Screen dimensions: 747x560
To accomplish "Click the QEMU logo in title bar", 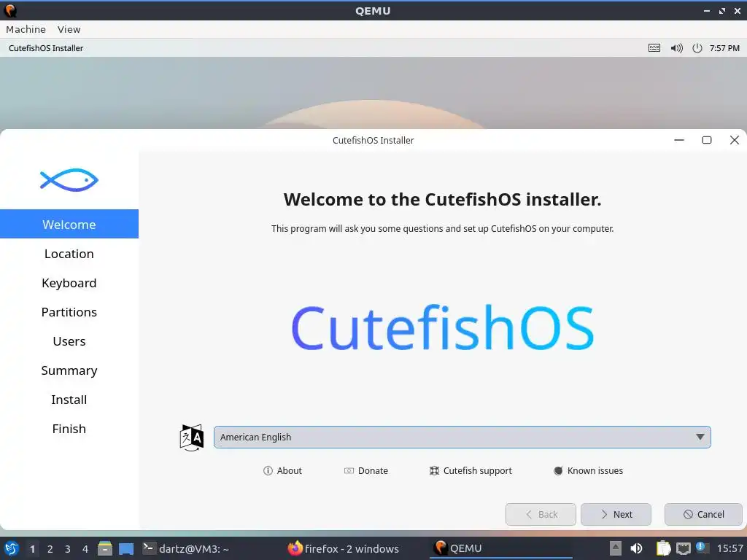I will [x=10, y=10].
